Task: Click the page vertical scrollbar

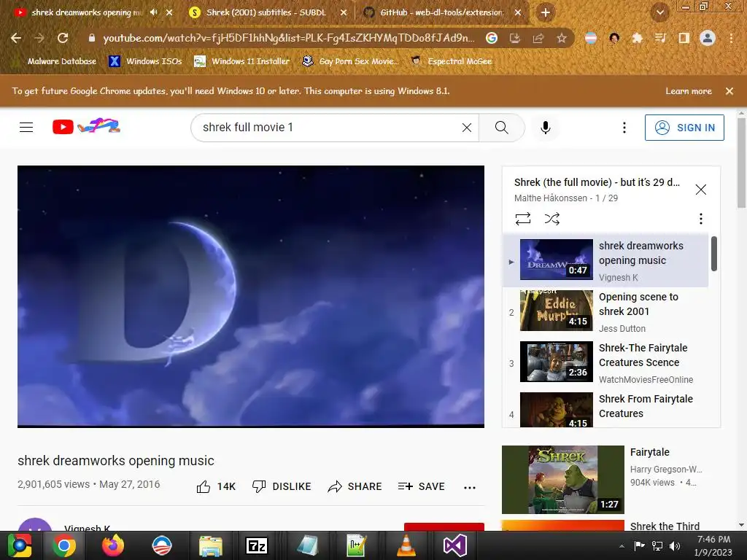Action: point(741,162)
